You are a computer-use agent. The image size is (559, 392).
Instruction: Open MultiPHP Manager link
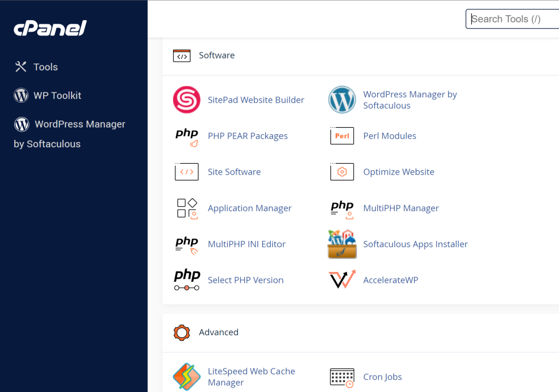401,209
